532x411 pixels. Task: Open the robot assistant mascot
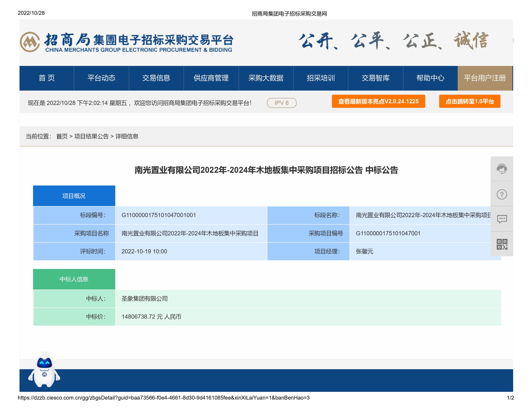point(44,369)
